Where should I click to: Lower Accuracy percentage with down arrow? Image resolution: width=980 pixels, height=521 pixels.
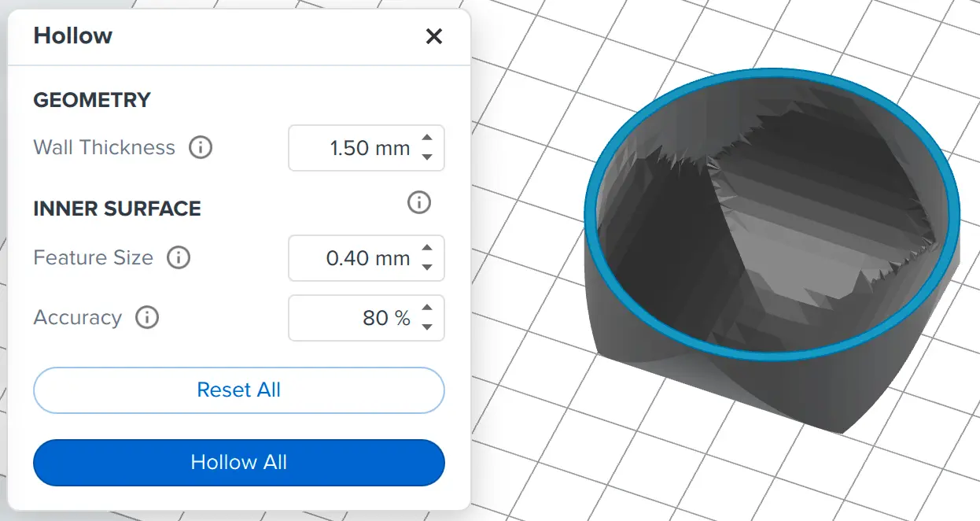click(x=427, y=327)
